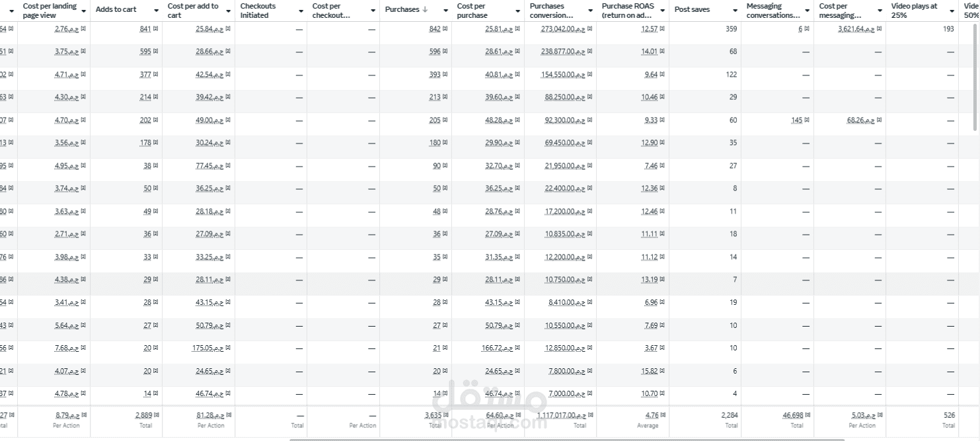Select the 359 post saves cell

coord(731,29)
